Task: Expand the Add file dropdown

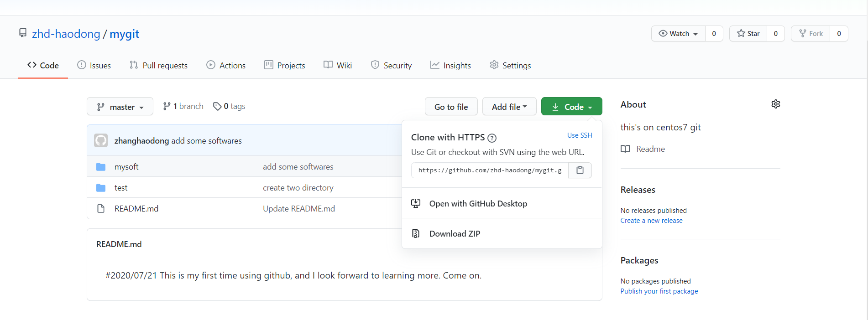Action: [x=509, y=107]
